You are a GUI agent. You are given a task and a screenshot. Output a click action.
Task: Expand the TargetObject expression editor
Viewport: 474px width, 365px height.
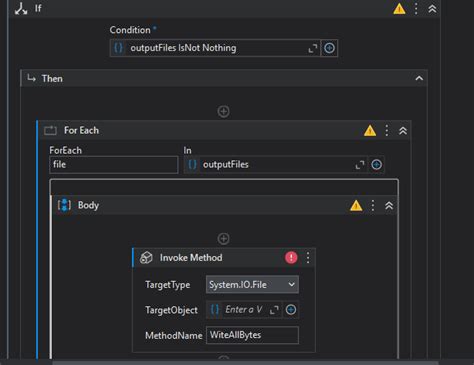[x=274, y=310]
